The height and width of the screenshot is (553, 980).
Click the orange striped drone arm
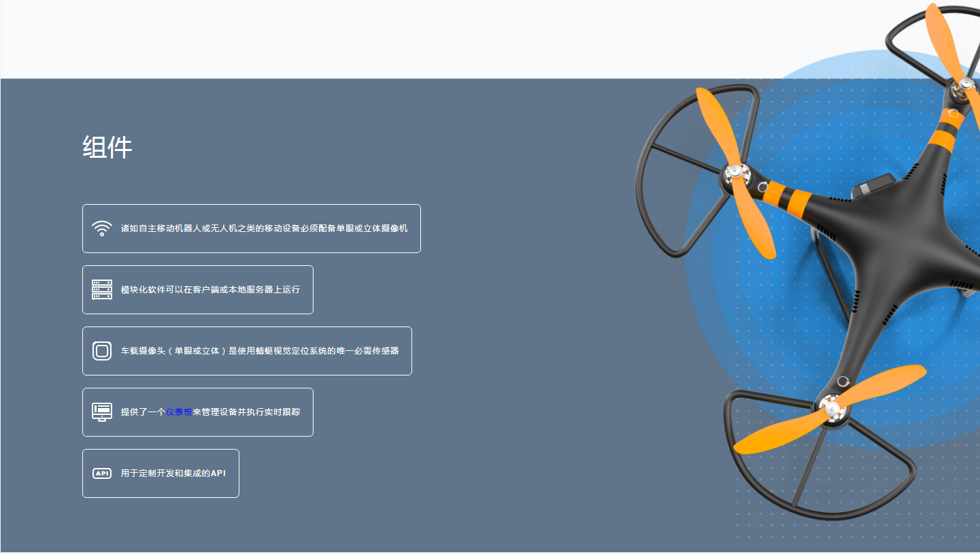pos(789,197)
